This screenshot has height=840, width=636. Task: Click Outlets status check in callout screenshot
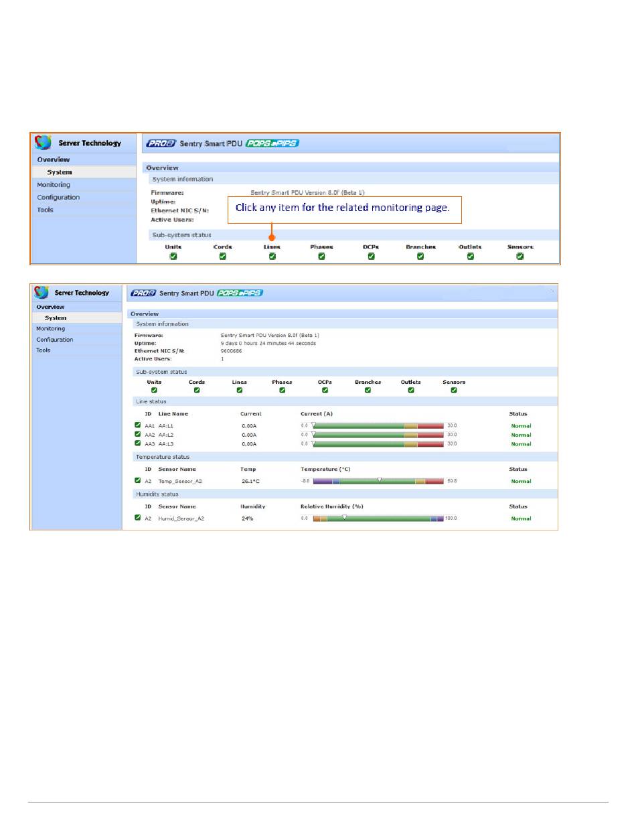470,256
